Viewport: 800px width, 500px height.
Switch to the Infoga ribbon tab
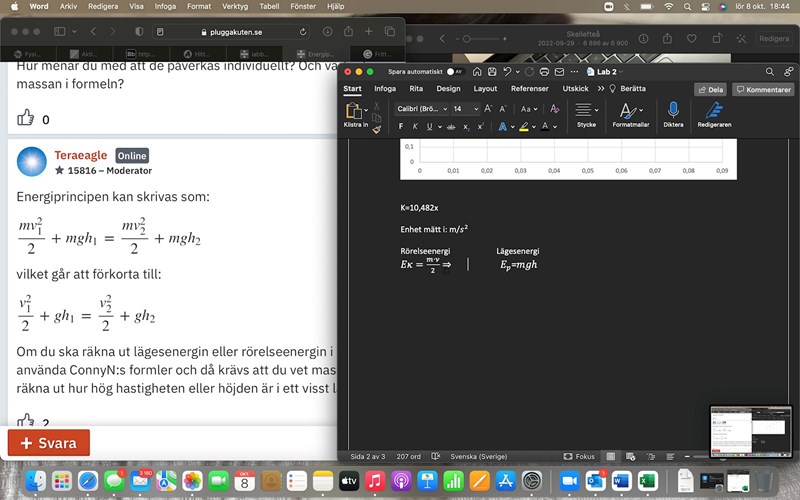point(385,89)
